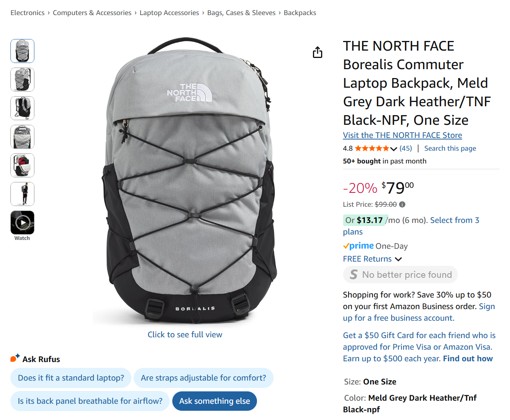The width and height of the screenshot is (510, 420).
Task: Visit the THE NORTH FACE Store
Action: coord(402,135)
